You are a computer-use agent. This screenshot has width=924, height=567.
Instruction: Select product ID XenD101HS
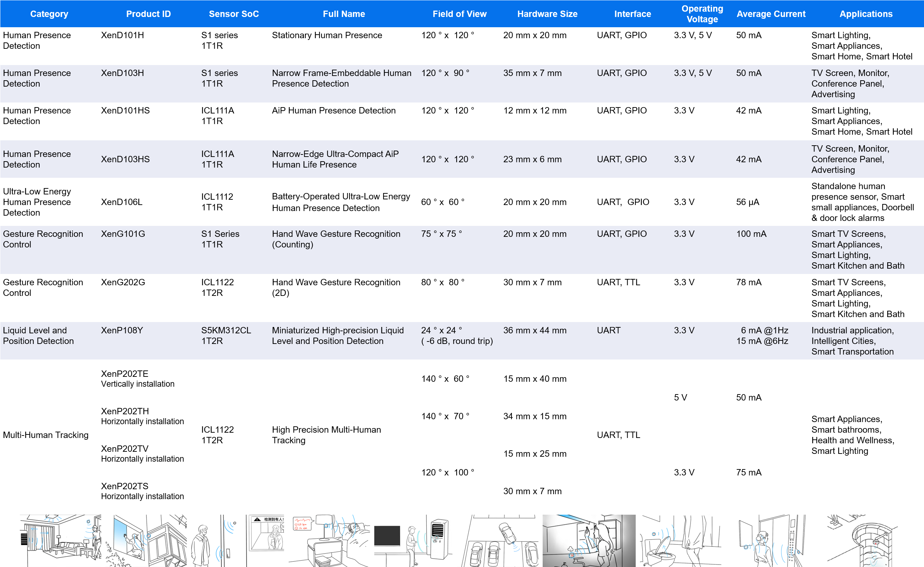point(125,111)
